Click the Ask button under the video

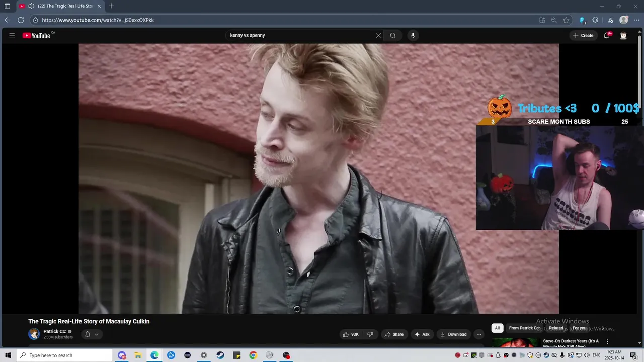pyautogui.click(x=422, y=334)
